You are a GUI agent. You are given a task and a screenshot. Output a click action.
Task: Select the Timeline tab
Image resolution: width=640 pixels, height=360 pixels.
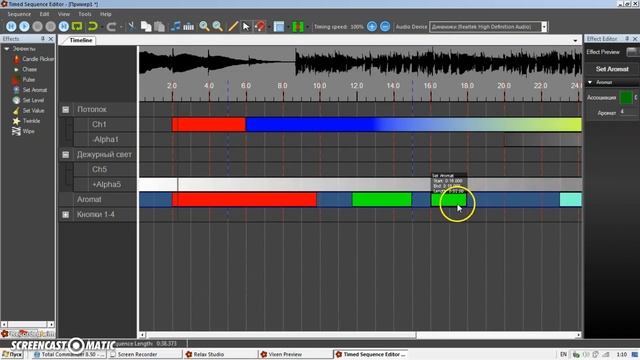tap(80, 40)
